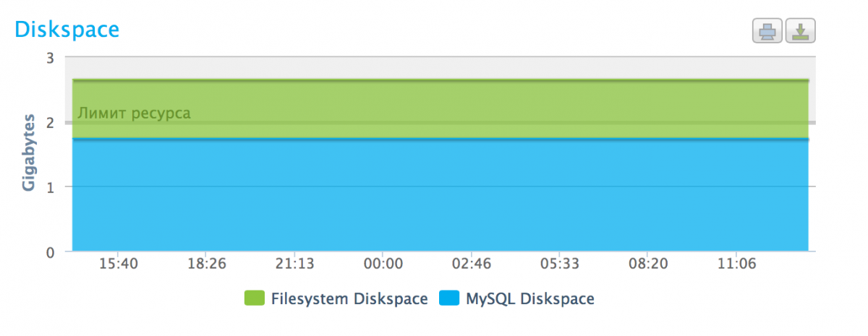Viewport: 868px width, 336px height.
Task: Click the 11:06 time axis label
Action: click(x=736, y=264)
